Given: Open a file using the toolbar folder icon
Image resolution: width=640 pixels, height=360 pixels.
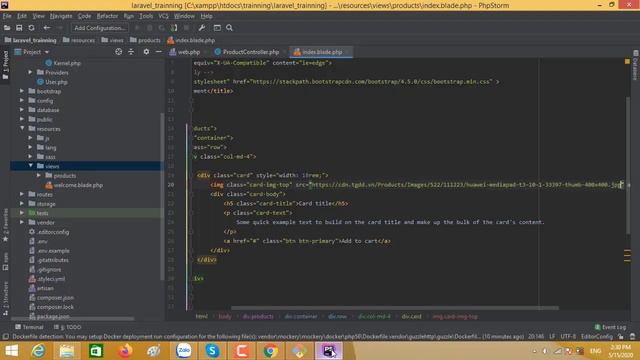Looking at the screenshot, I should click(x=7, y=28).
